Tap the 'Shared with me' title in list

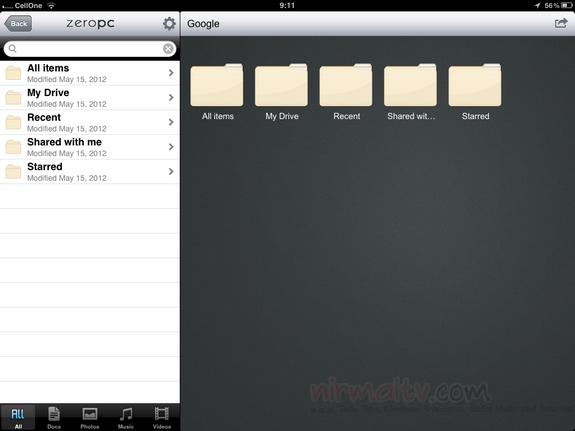(65, 142)
